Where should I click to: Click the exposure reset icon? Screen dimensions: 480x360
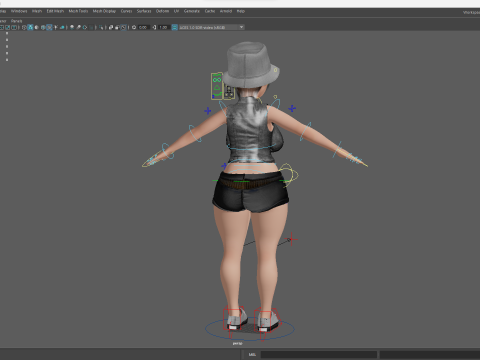pos(134,27)
